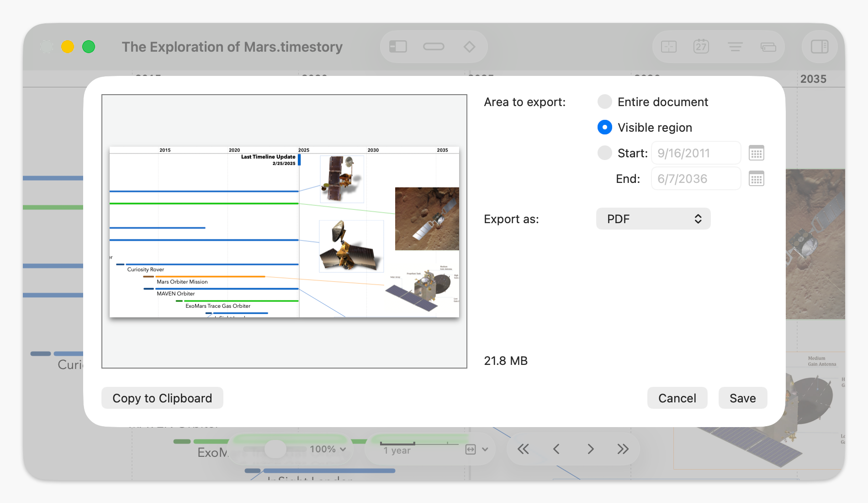Select the Visible region export option
The height and width of the screenshot is (503, 868).
[604, 127]
